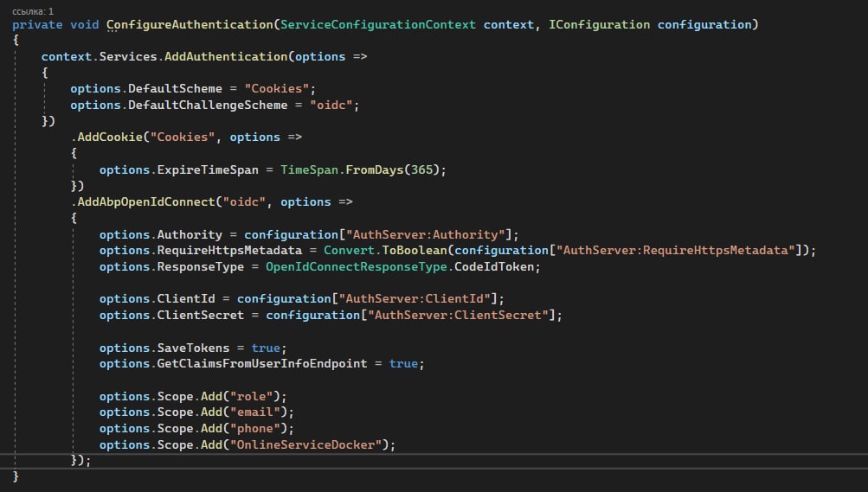Click the 'ссылка: 1' CodeLens reference link
Viewport: 868px width, 492px height.
click(33, 11)
